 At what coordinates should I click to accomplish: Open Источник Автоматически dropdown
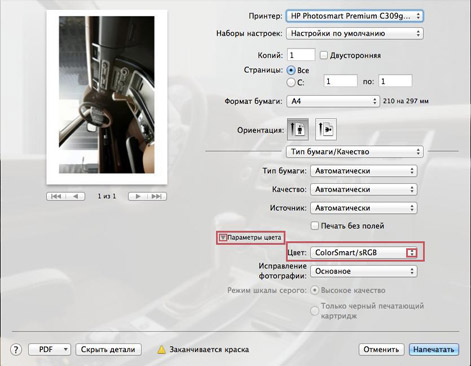pyautogui.click(x=364, y=208)
